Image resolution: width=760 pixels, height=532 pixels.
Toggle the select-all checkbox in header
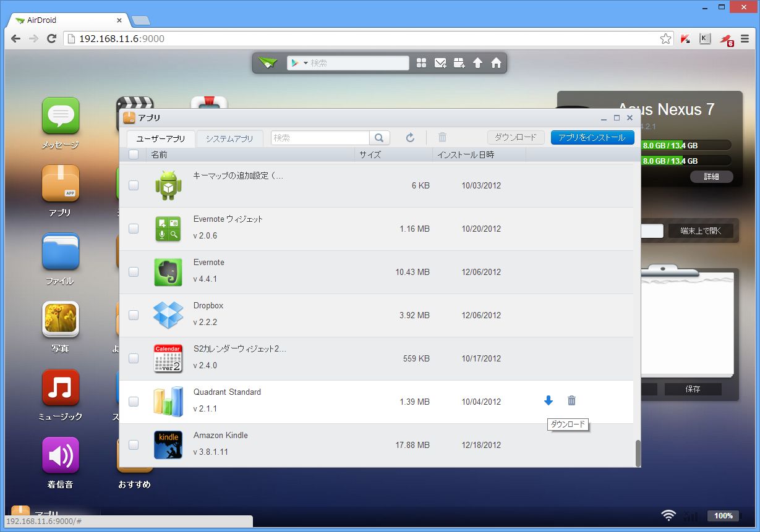pyautogui.click(x=134, y=155)
